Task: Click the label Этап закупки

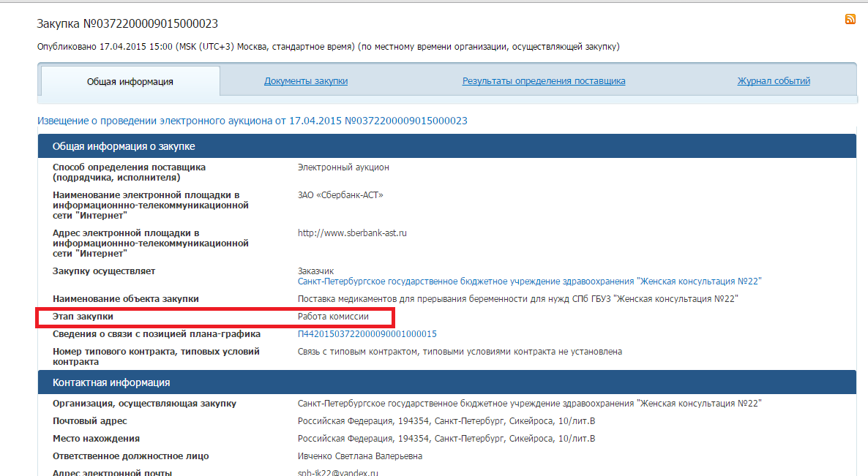Action: pos(83,316)
